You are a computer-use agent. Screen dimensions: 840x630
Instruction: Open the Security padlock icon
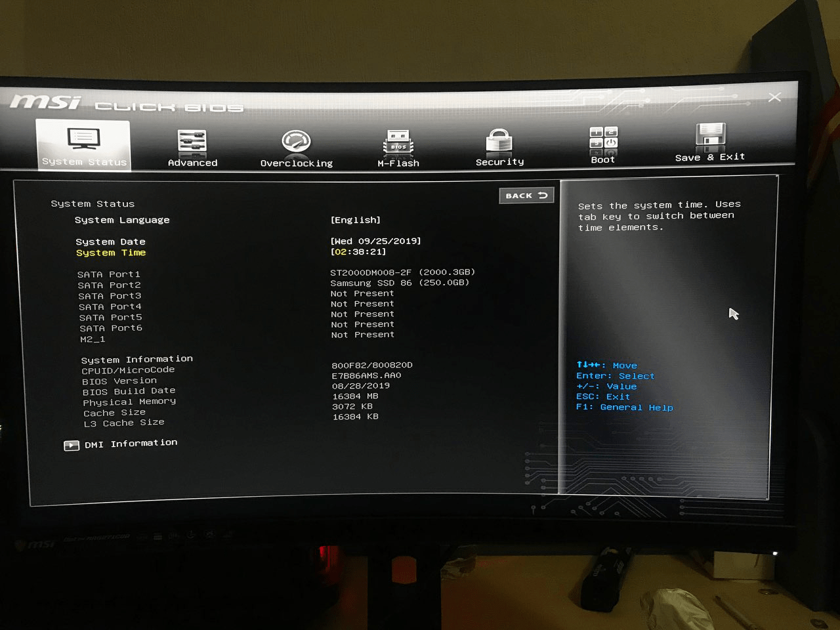point(499,141)
